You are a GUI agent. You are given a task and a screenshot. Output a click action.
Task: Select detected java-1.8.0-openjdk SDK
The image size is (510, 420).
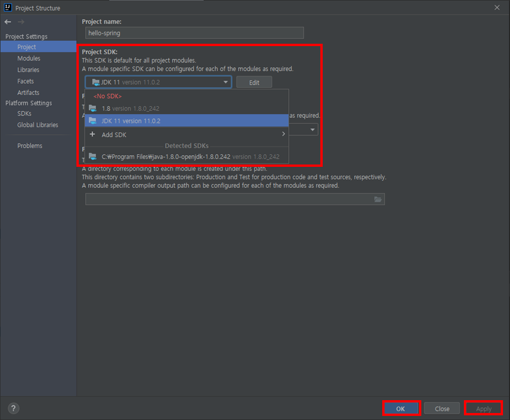(x=187, y=157)
